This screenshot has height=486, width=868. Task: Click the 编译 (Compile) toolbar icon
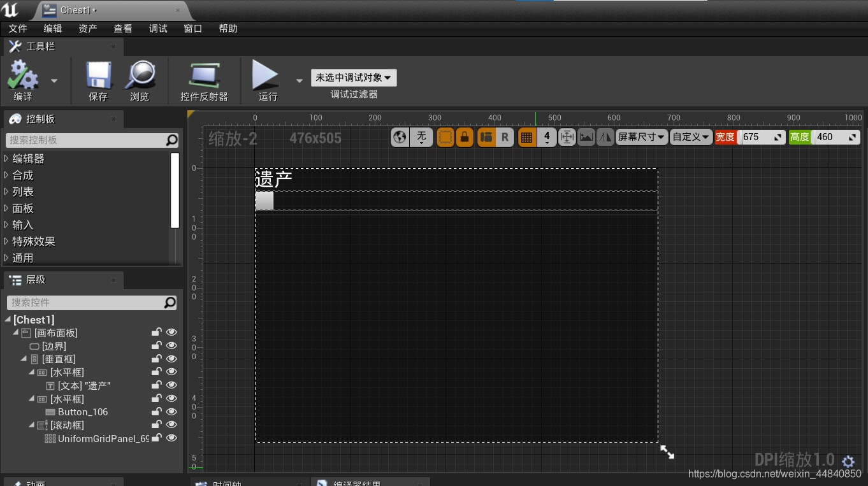click(23, 75)
